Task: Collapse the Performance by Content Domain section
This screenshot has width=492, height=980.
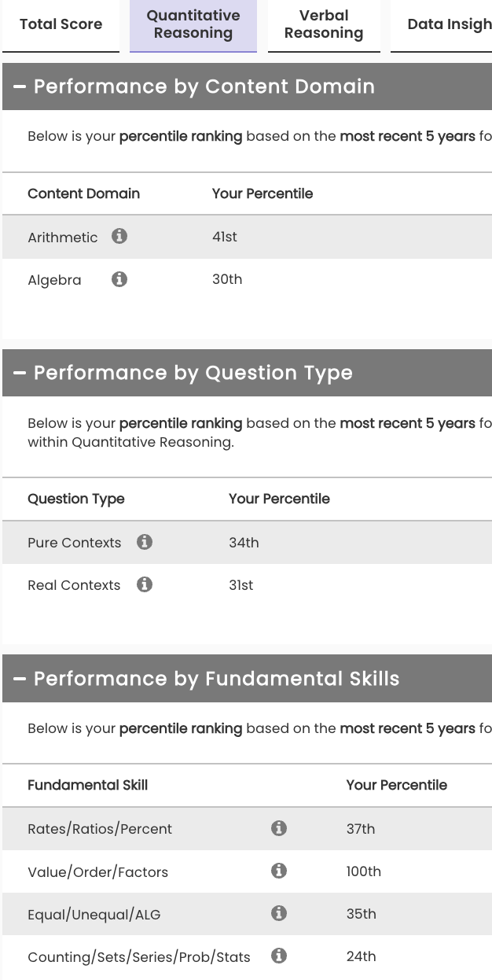Action: pyautogui.click(x=19, y=87)
